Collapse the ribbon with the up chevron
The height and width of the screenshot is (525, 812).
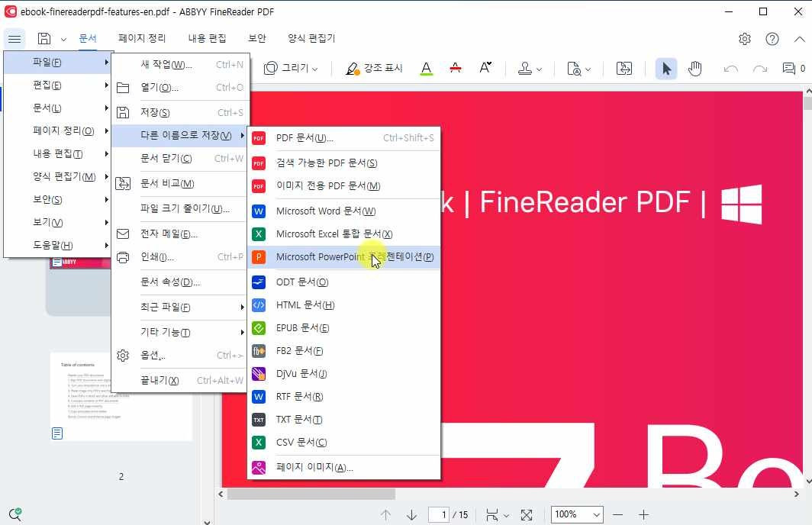coord(800,39)
